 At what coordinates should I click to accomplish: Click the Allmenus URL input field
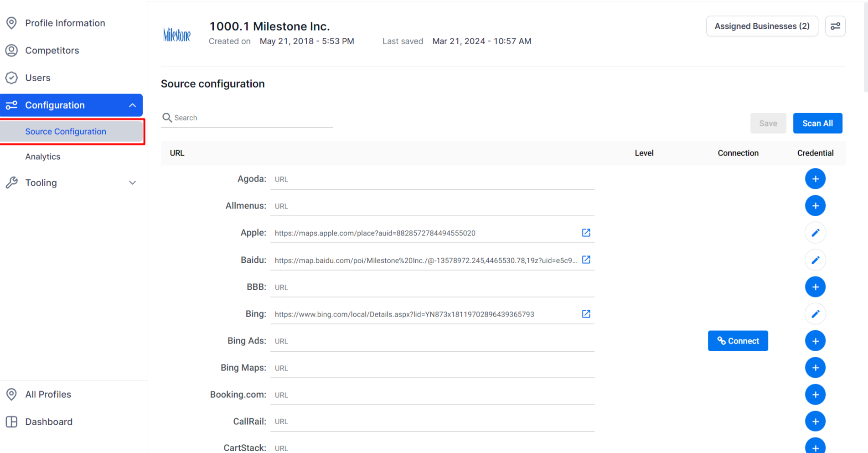coord(432,206)
